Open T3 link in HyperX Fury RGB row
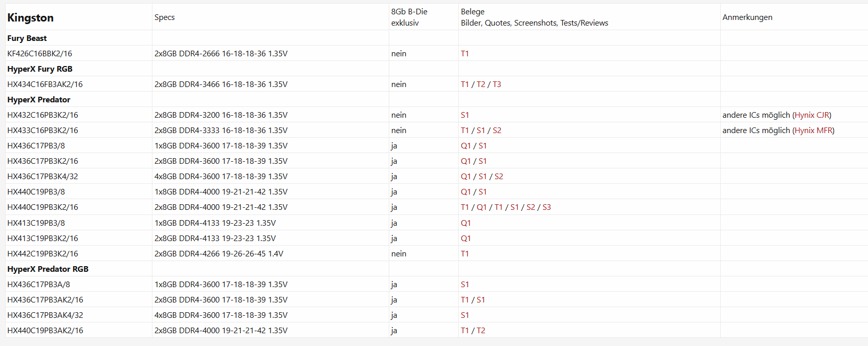 (x=497, y=84)
